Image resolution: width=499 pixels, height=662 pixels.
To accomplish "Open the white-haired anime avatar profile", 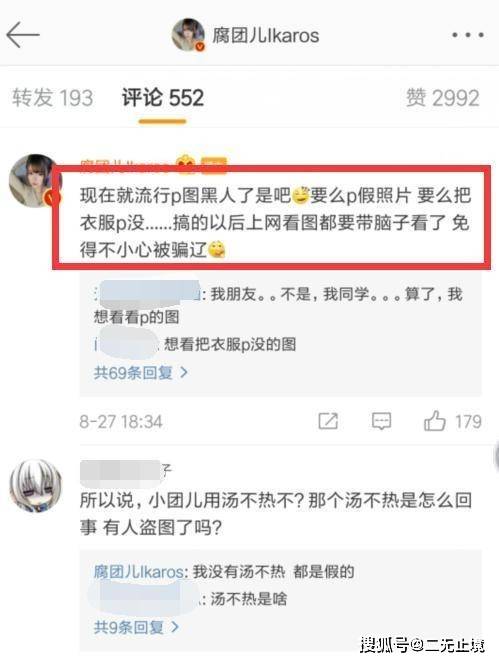I will click(x=35, y=486).
